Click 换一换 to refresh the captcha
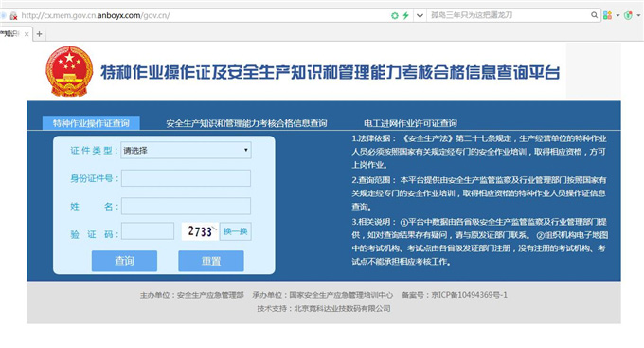The height and width of the screenshot is (348, 644). (x=235, y=231)
